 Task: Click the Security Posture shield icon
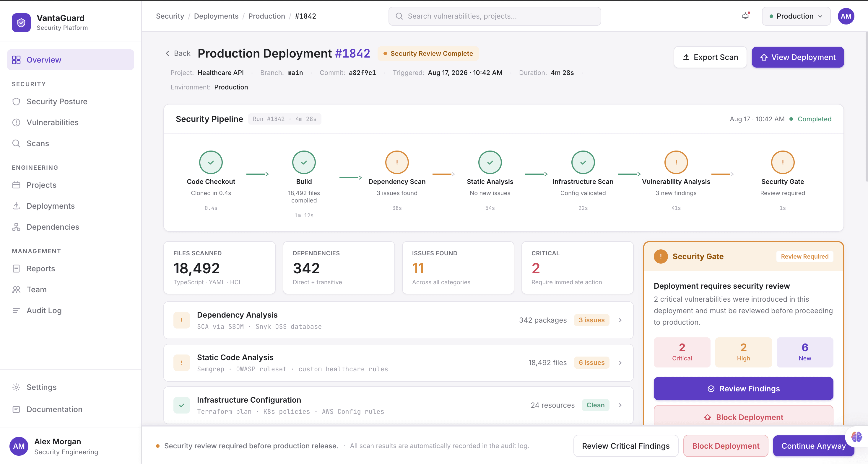[x=16, y=101]
